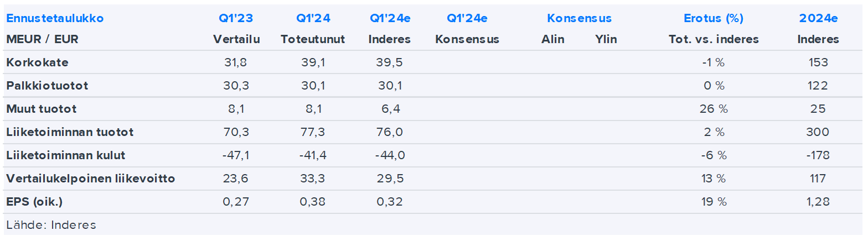Select the 26 % difference value cell

click(713, 109)
